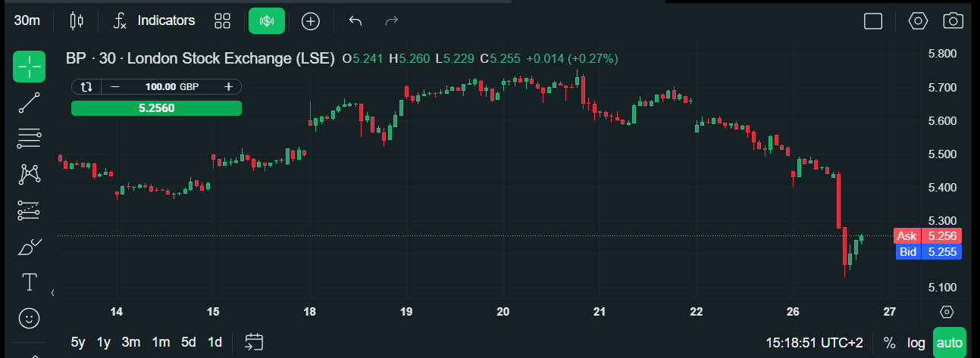Edit the 100.00 GBP quantity field
The width and height of the screenshot is (980, 358).
172,87
